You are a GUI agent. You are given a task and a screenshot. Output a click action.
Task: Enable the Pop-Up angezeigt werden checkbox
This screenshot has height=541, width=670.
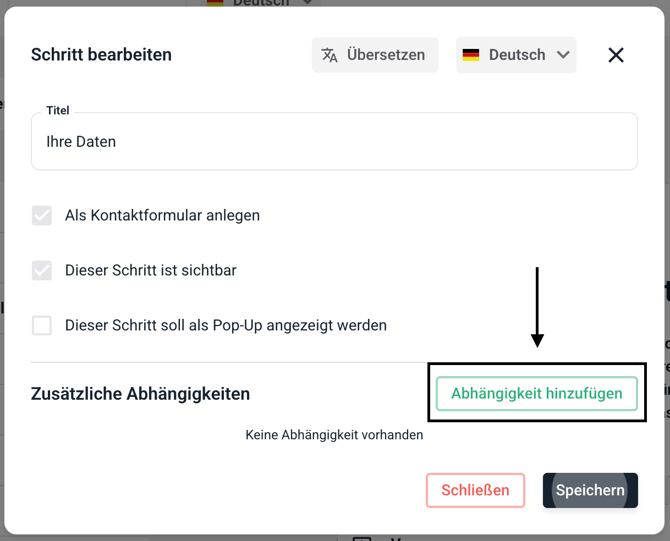(42, 325)
